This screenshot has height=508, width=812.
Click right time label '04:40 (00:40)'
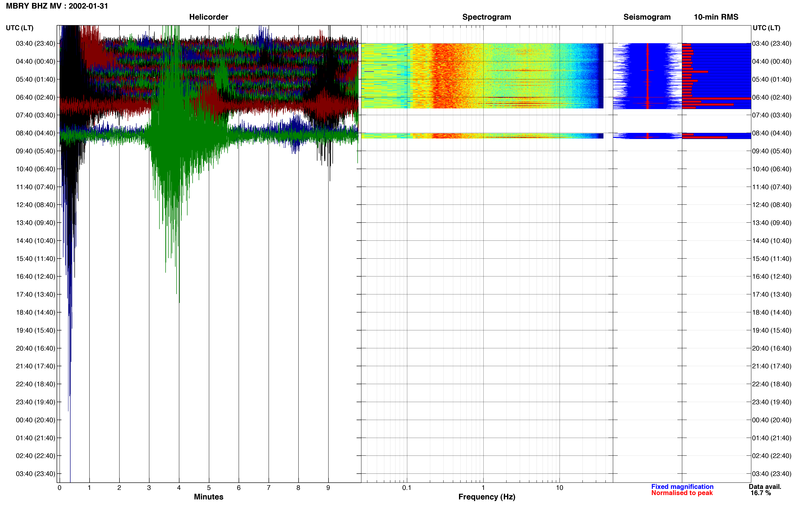point(772,61)
